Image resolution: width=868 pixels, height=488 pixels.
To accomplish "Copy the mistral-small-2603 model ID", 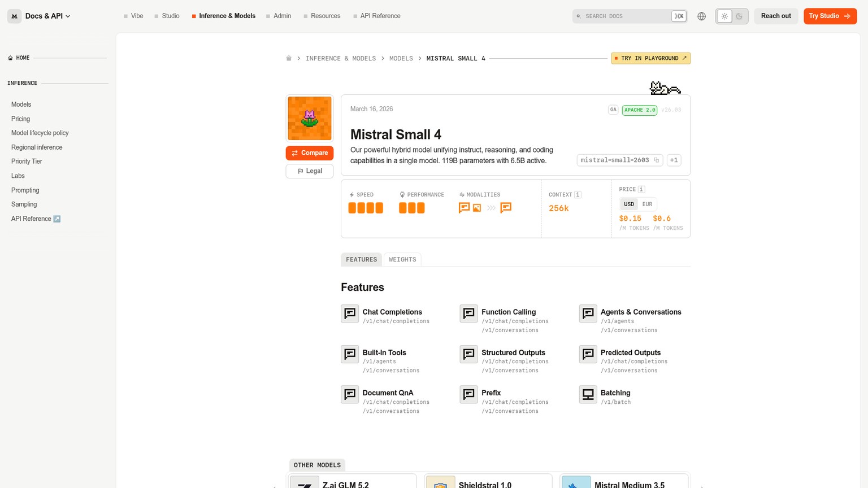I will click(656, 160).
